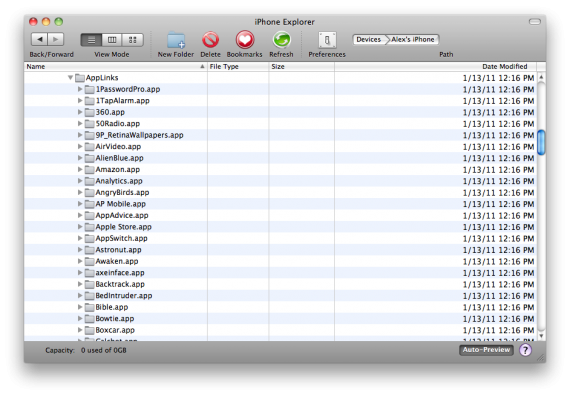
Task: Sort by Date Modified column header
Action: pyautogui.click(x=435, y=67)
